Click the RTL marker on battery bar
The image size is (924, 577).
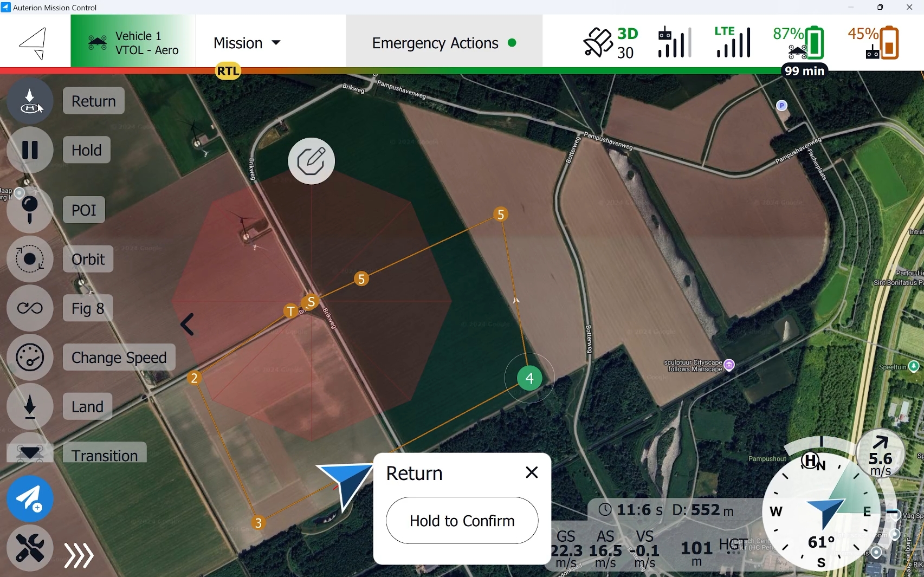[x=228, y=71]
